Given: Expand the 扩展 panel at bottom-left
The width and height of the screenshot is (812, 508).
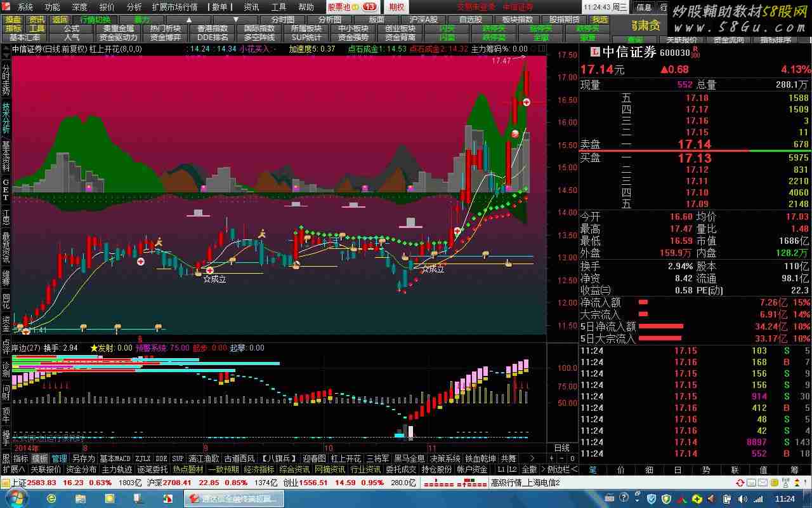Looking at the screenshot, I should pyautogui.click(x=13, y=469).
